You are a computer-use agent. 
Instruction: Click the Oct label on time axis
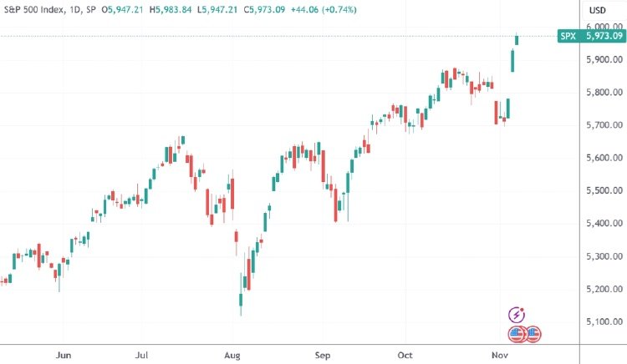(405, 355)
